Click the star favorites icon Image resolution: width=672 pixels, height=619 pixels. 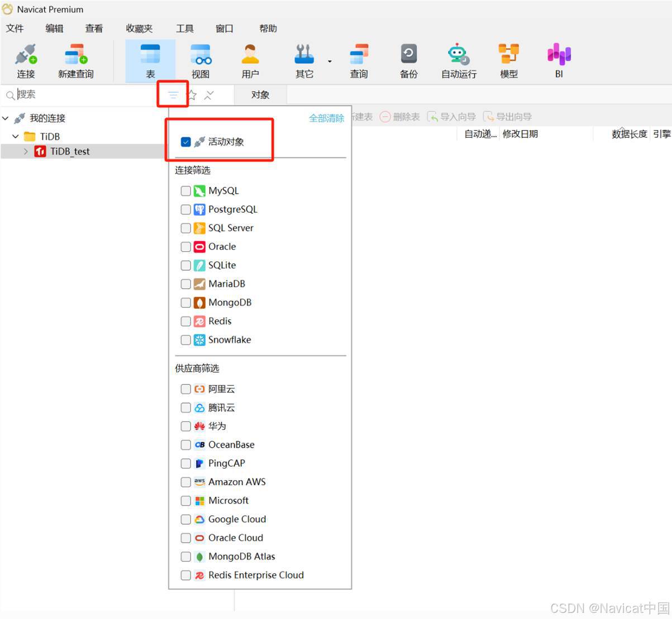192,95
